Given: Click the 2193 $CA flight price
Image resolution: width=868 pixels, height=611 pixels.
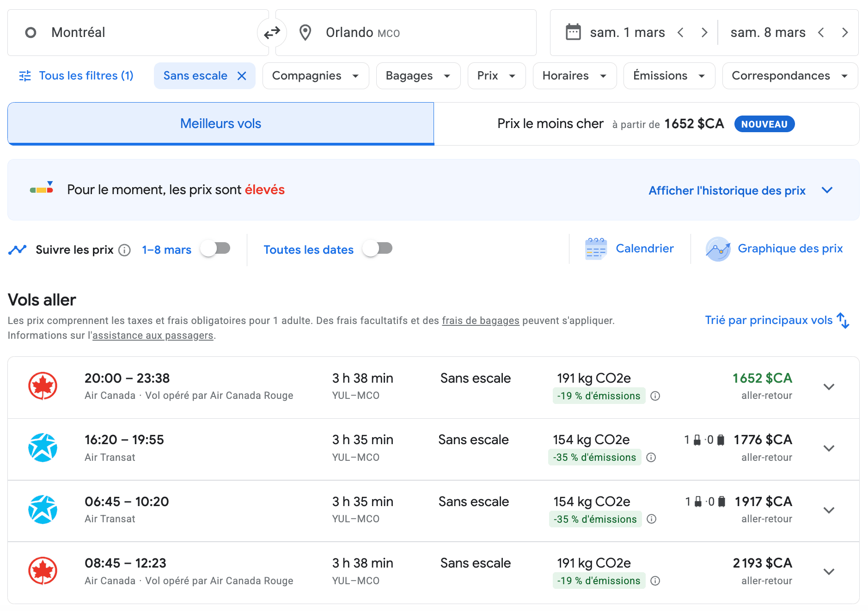Looking at the screenshot, I should pos(762,563).
